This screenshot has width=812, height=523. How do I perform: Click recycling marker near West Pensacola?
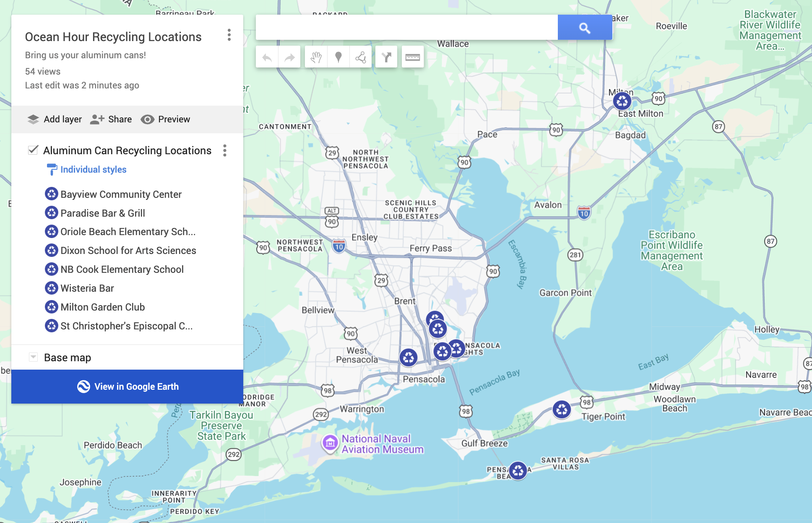tap(408, 357)
